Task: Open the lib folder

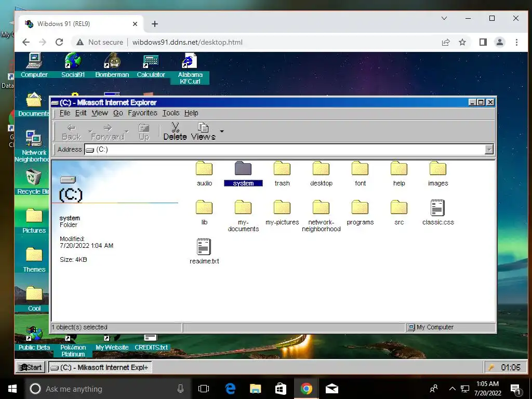Action: (x=204, y=212)
